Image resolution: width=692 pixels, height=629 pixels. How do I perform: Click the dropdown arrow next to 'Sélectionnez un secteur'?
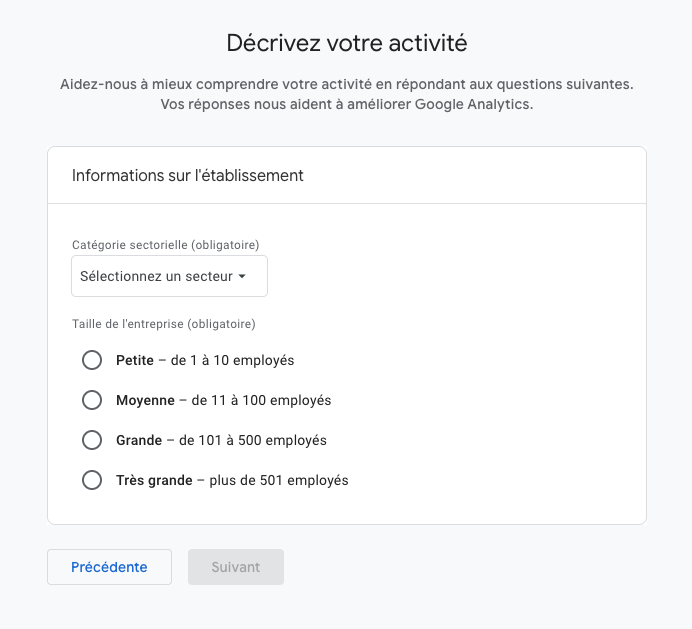coord(242,277)
